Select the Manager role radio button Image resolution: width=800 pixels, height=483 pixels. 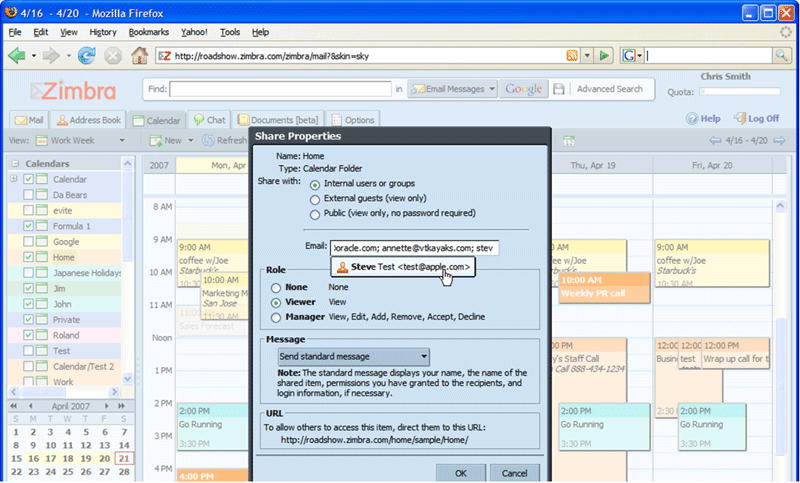coord(276,318)
